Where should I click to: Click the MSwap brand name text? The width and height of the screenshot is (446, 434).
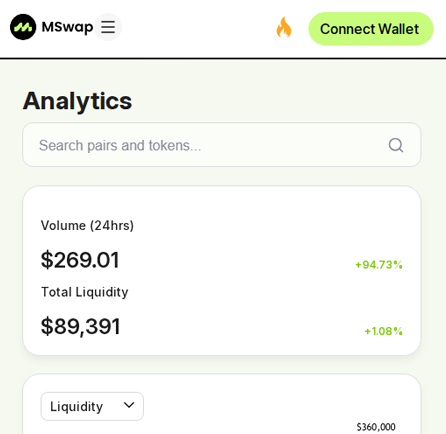coord(67,27)
